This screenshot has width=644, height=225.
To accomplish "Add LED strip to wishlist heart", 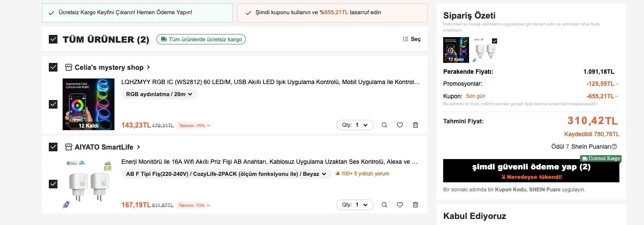I will (400, 125).
